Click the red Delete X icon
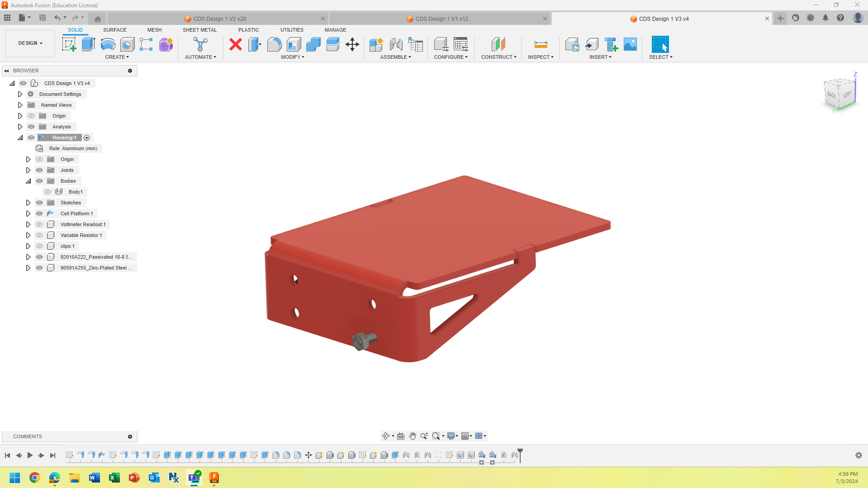 click(236, 44)
